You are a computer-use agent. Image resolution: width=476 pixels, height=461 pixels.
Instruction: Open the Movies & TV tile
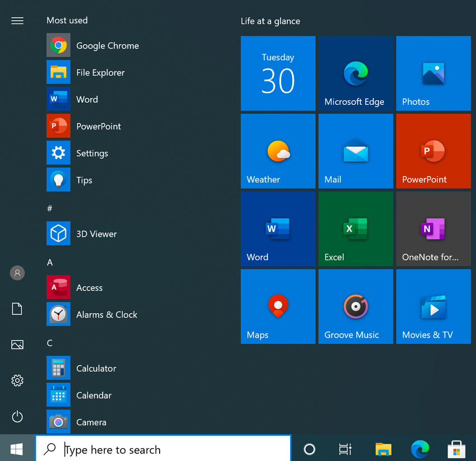click(x=433, y=306)
